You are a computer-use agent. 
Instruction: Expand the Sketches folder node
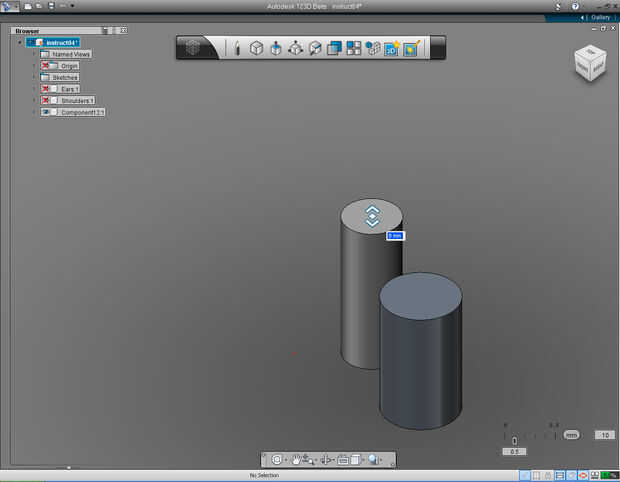coord(33,77)
